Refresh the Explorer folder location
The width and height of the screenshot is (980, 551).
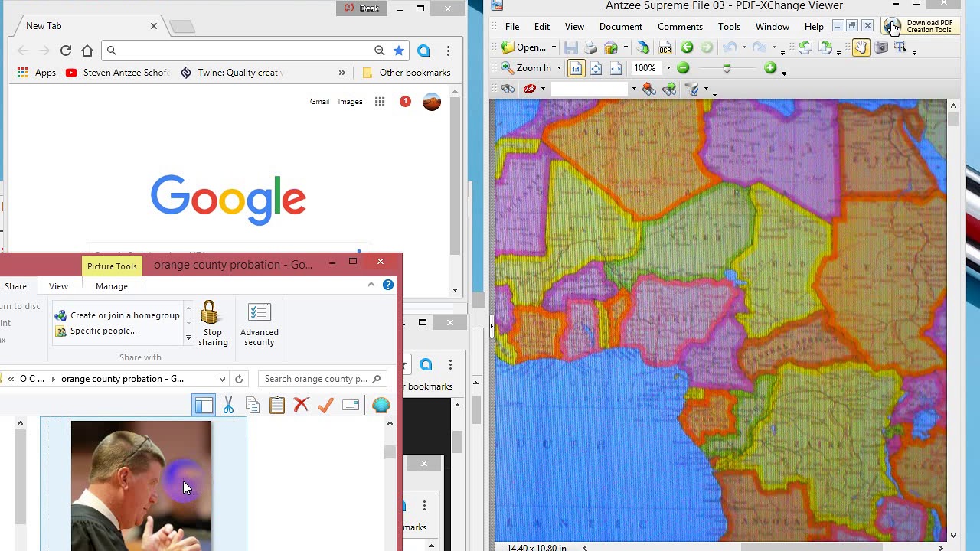point(239,379)
